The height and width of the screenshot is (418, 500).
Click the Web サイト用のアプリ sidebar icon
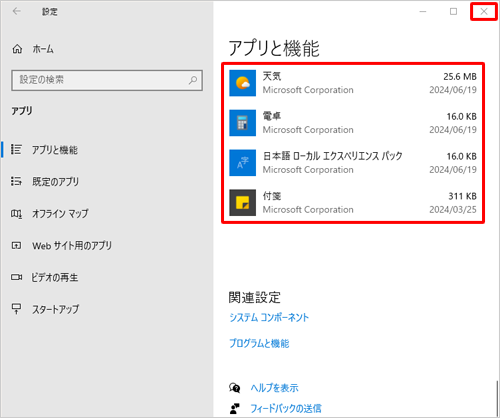click(x=16, y=246)
